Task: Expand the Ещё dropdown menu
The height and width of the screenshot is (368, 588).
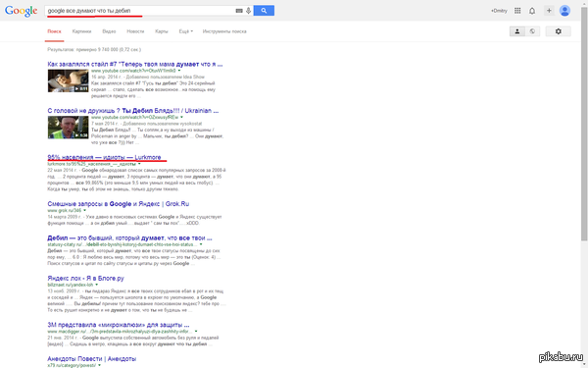Action: click(186, 31)
